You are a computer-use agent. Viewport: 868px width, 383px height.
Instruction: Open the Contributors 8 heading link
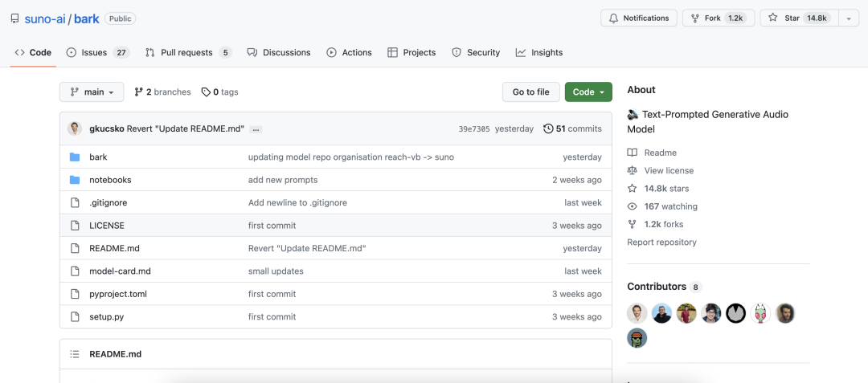(x=665, y=287)
